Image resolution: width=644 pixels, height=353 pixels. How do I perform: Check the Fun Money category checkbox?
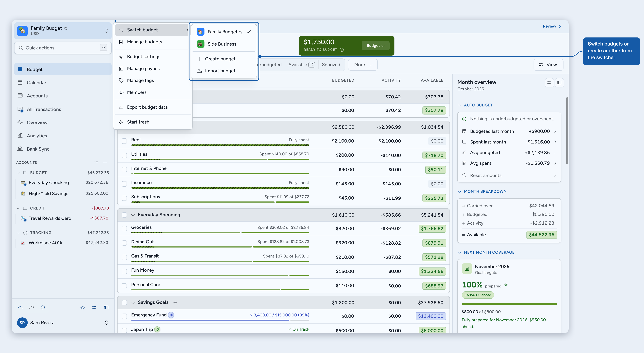[124, 272]
